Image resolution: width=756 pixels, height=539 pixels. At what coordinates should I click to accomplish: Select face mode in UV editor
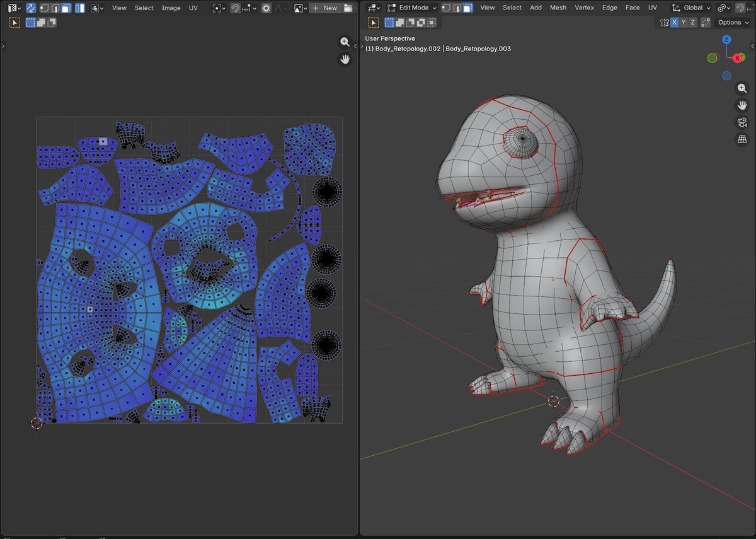tap(67, 8)
